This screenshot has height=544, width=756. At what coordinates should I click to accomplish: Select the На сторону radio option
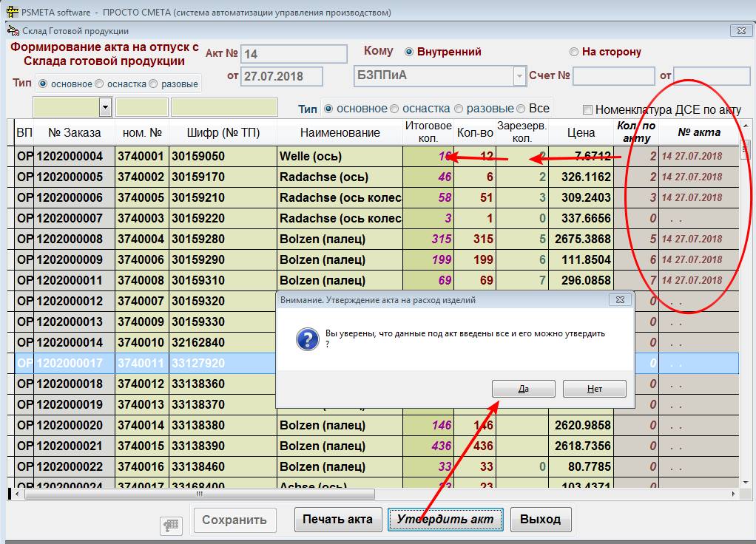pyautogui.click(x=574, y=52)
